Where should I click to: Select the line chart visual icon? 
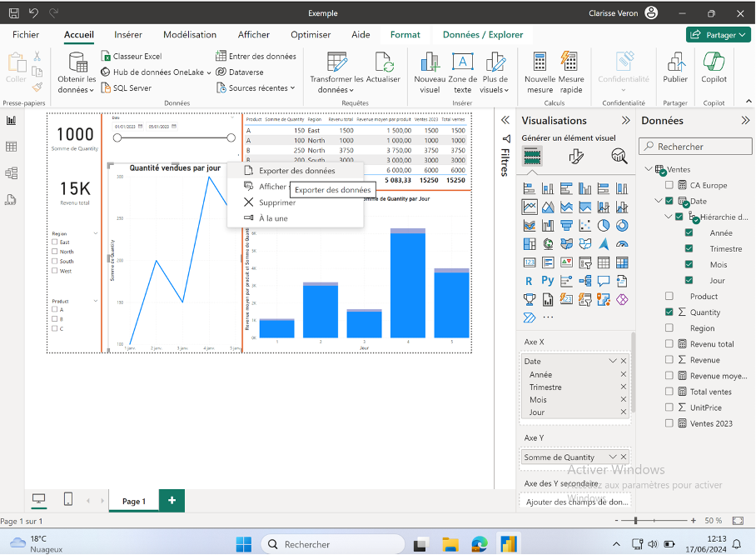(x=530, y=207)
